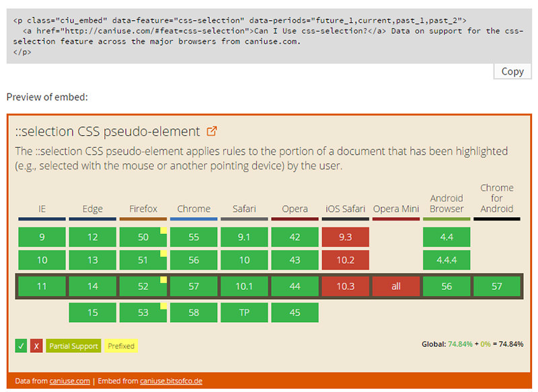Screen dimensions: 538x392
Task: Click the prefixed flag on Firefox 50
Action: (163, 231)
